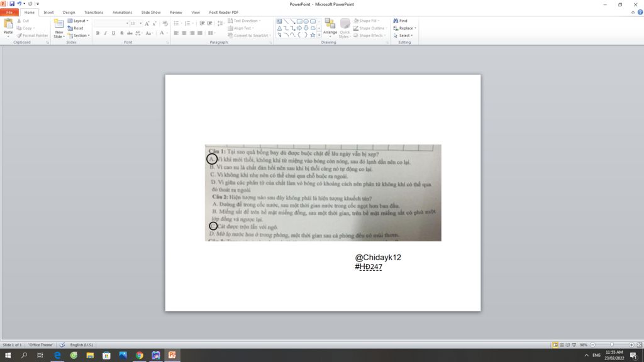Switch to the Design tab
Viewport: 644px width, 362px height.
click(69, 13)
